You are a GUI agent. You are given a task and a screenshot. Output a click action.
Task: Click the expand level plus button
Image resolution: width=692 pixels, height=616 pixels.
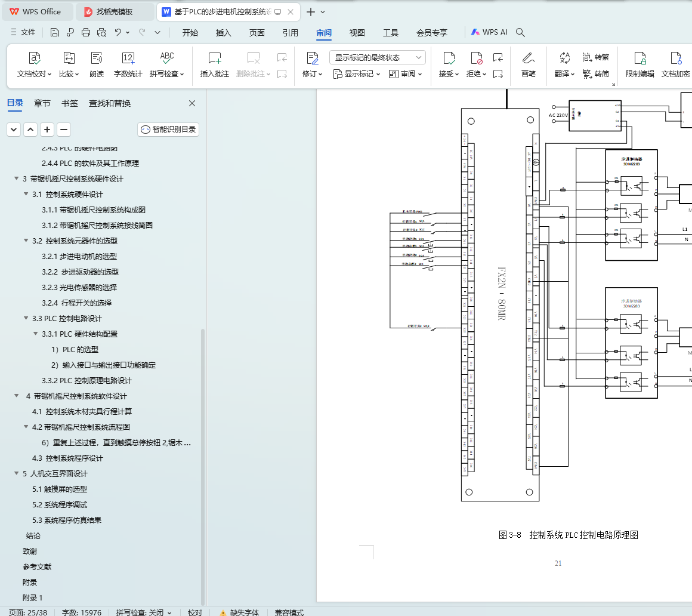pos(47,130)
